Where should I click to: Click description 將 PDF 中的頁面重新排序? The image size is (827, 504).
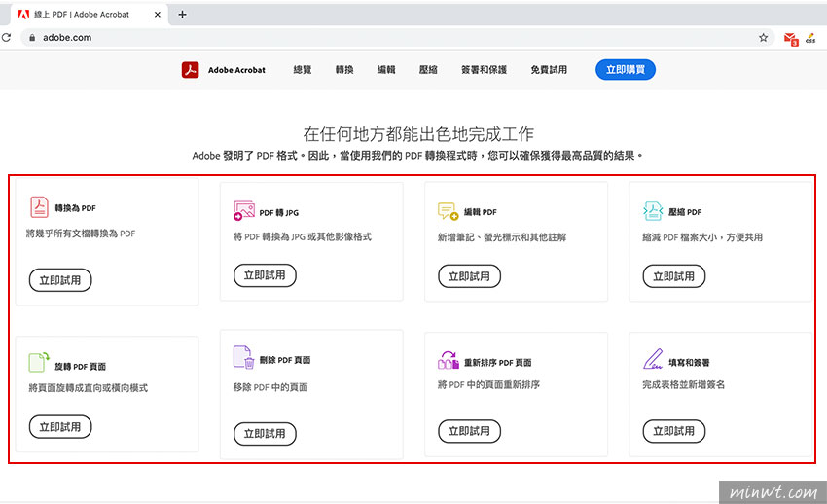click(489, 385)
